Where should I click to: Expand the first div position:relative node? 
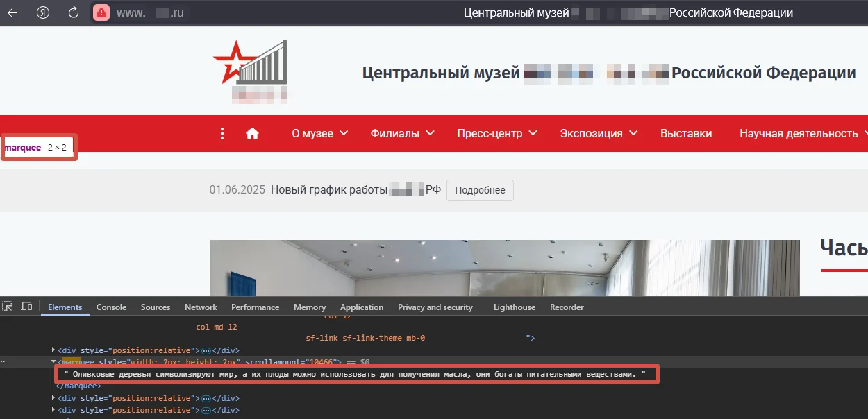54,350
